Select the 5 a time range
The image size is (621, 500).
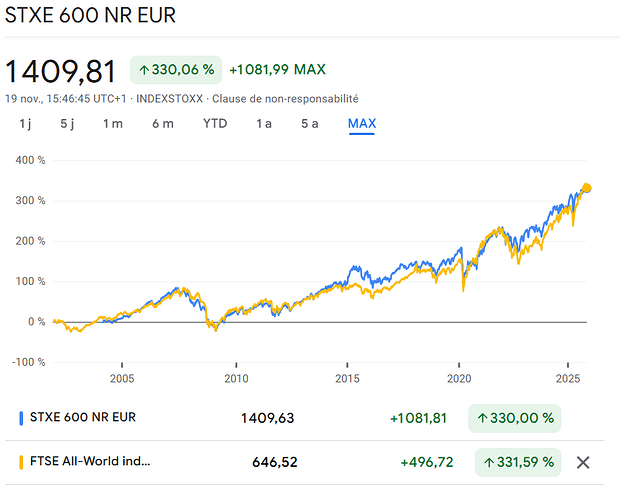pyautogui.click(x=310, y=123)
